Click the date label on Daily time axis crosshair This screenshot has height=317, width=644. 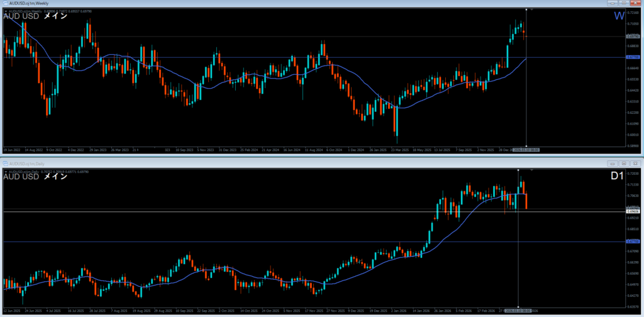(518, 309)
